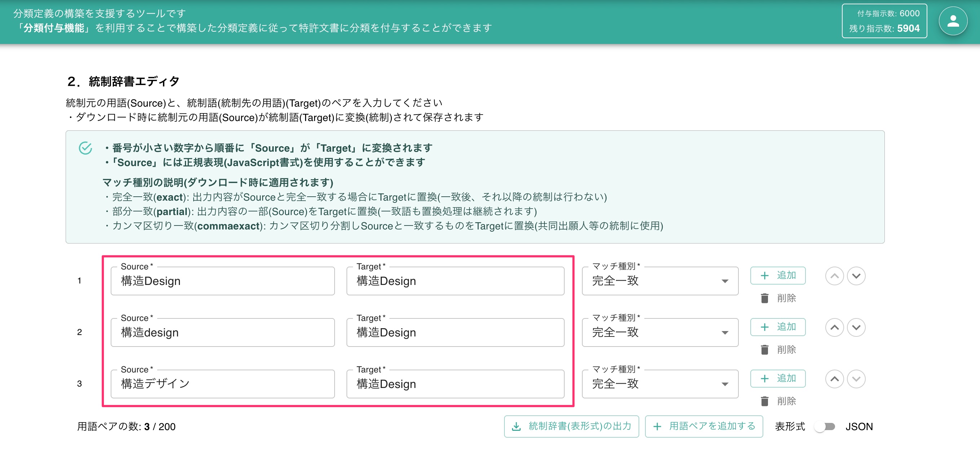Move row 2 up with arrow
The width and height of the screenshot is (980, 451).
coord(834,327)
